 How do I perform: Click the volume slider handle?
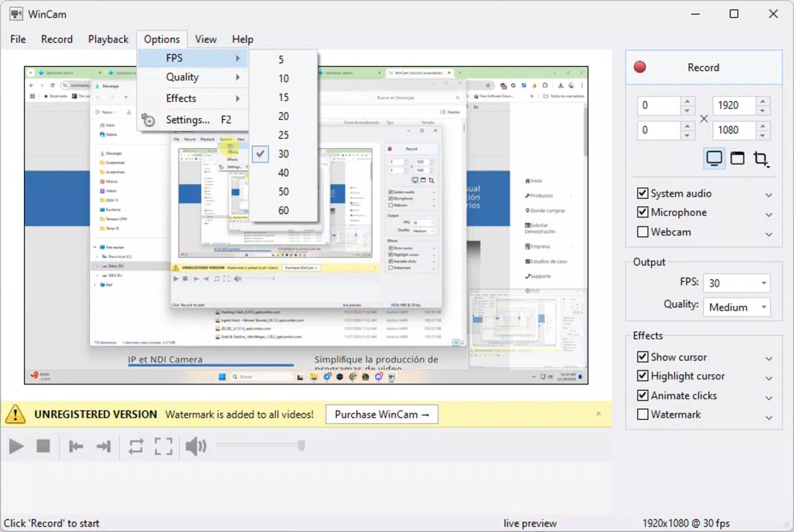301,446
